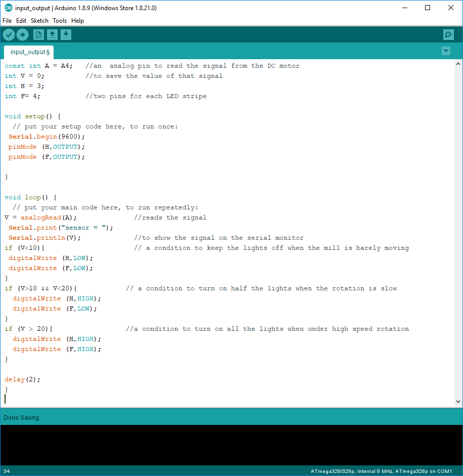Viewport: 463px width, 476px height.
Task: Open the File menu
Action: click(x=7, y=21)
